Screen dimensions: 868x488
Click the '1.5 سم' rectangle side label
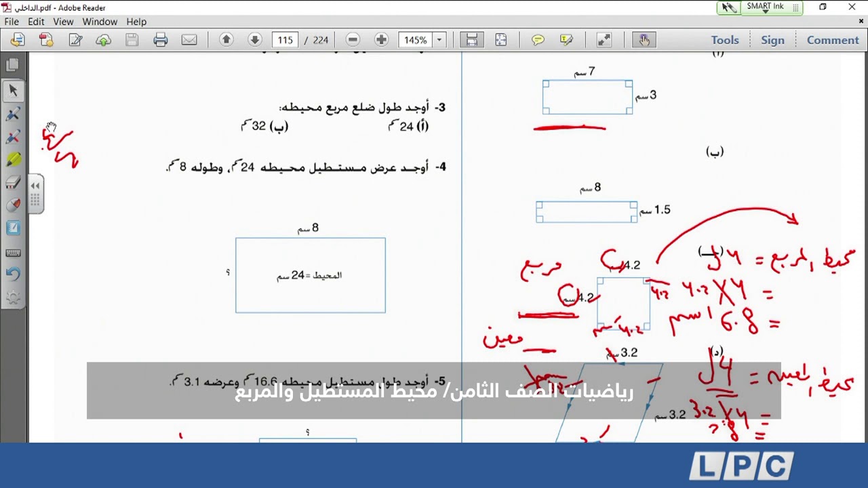(655, 210)
